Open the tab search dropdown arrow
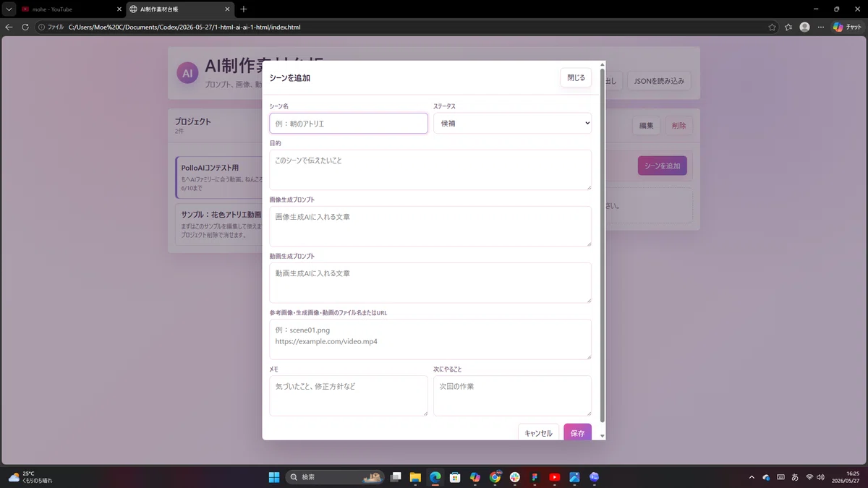The height and width of the screenshot is (488, 868). coord(8,9)
